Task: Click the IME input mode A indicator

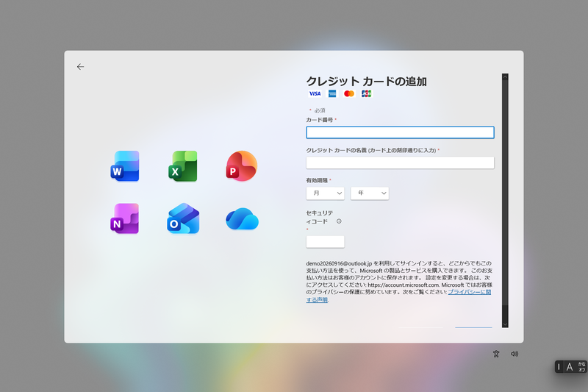Action: tap(569, 367)
